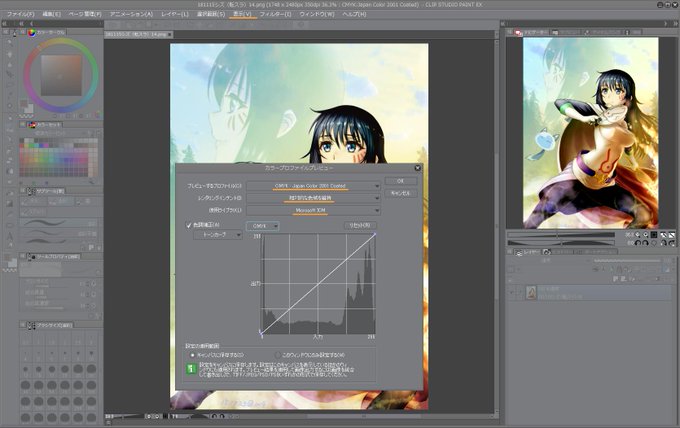The height and width of the screenshot is (428, 680).
Task: Click キャンセル to cancel the dialog
Action: [x=401, y=193]
